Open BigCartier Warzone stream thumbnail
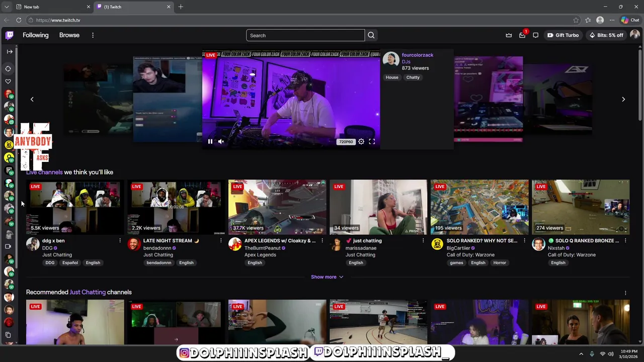This screenshot has height=362, width=644. coord(479,207)
